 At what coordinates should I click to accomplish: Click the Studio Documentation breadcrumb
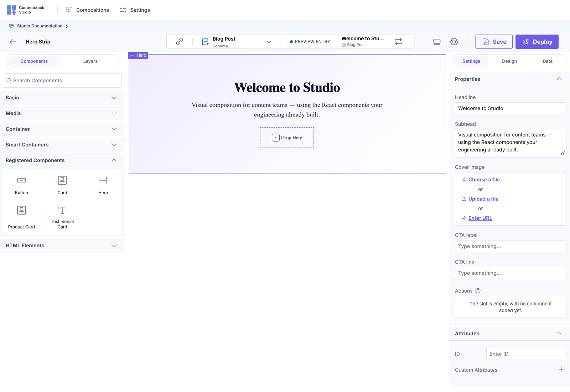coord(39,26)
